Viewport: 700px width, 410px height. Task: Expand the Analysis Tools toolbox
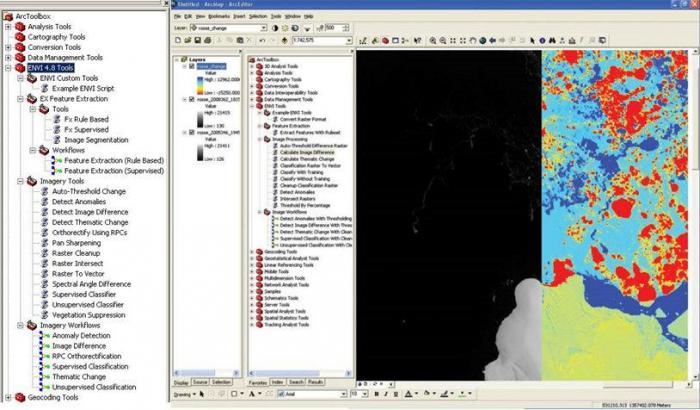click(8, 27)
